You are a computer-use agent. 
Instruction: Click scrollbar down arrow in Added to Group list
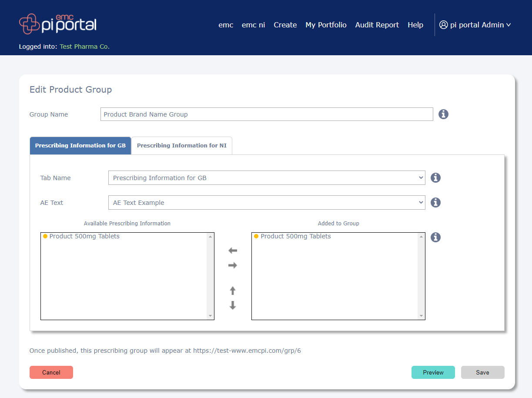421,316
